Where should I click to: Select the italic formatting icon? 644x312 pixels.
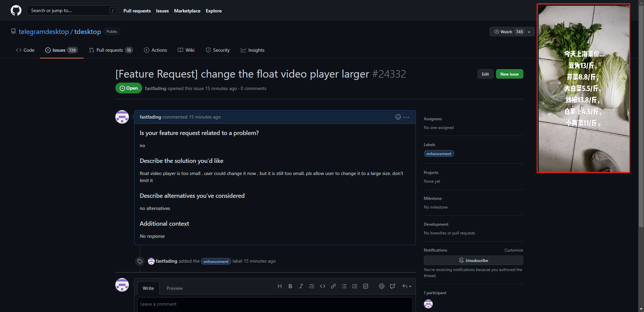pos(301,286)
